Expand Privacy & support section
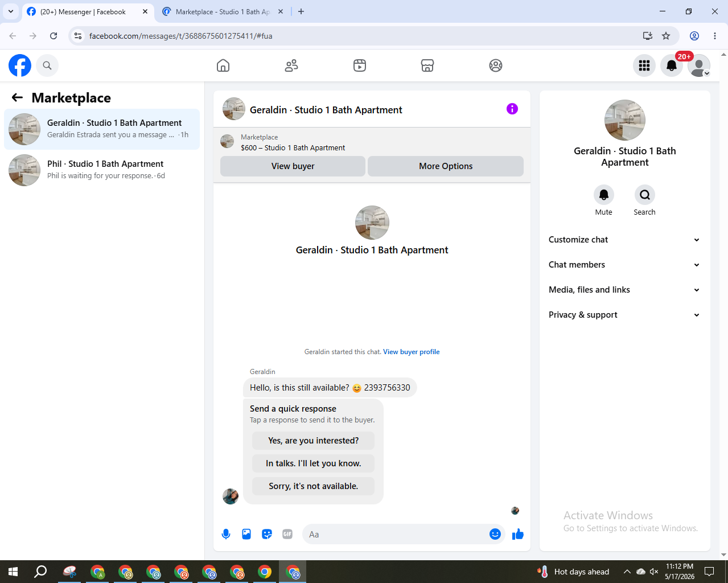 pyautogui.click(x=625, y=315)
